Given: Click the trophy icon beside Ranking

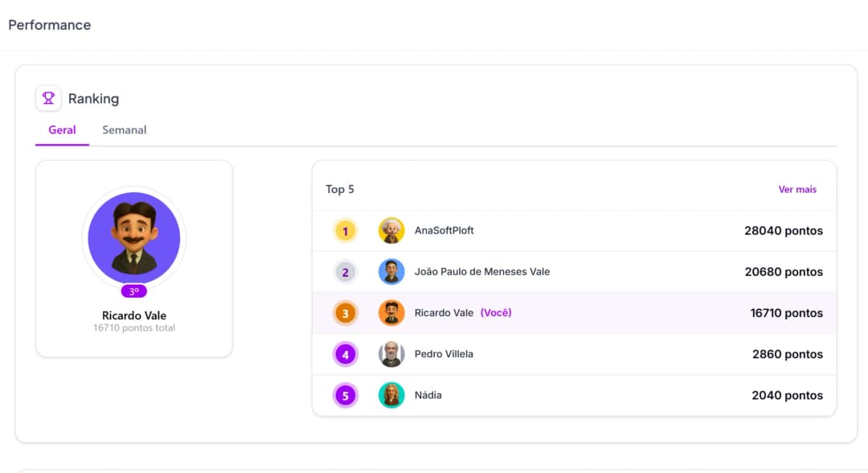Looking at the screenshot, I should click(48, 98).
